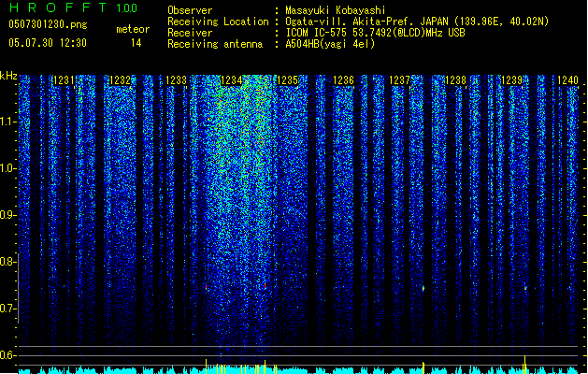This screenshot has height=374, width=588.
Task: Click the Receiving antenna label
Action: point(215,44)
